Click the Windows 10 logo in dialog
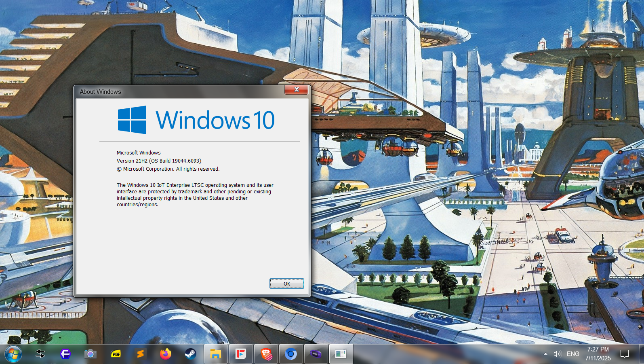644x364 pixels. (196, 120)
